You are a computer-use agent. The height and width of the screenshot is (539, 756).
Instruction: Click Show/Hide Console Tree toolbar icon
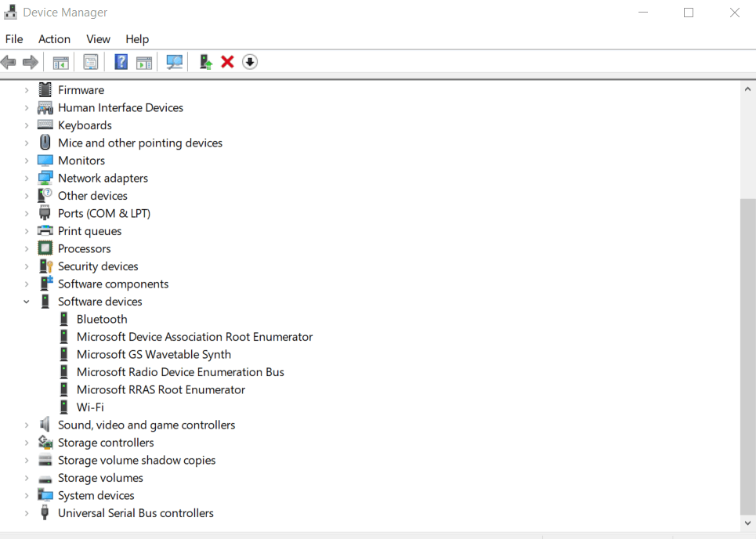point(61,62)
